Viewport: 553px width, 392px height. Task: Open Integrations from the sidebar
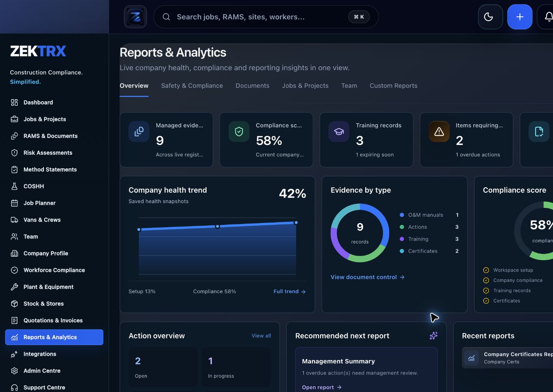(54, 354)
